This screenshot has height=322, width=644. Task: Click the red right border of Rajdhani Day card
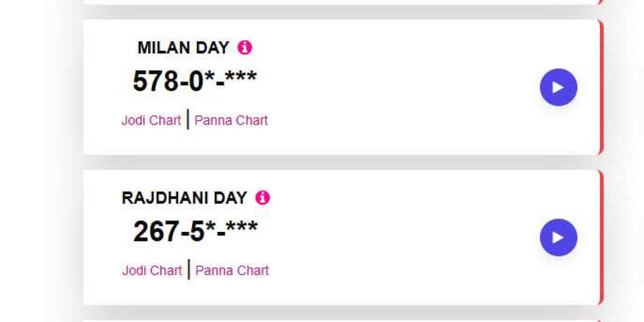pyautogui.click(x=601, y=238)
